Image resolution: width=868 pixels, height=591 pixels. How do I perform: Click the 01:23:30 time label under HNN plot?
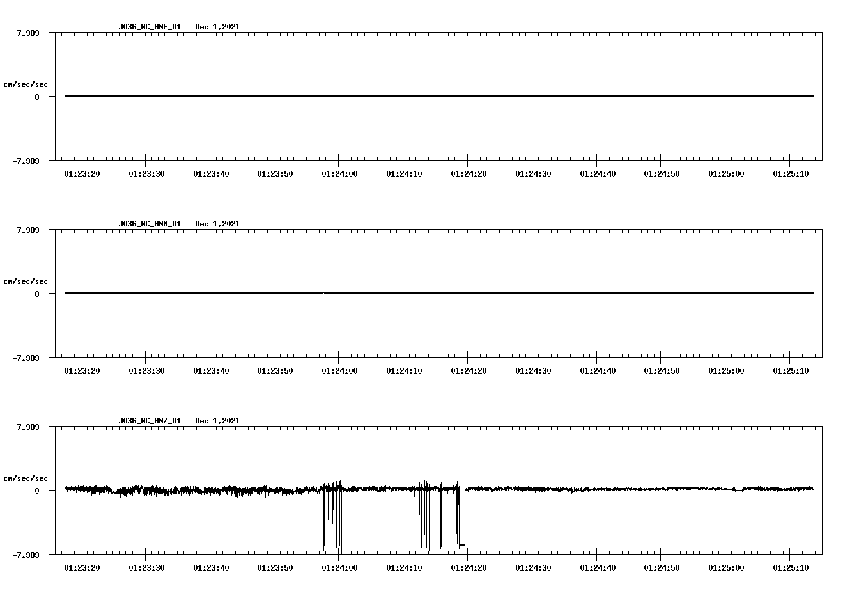[x=146, y=371]
